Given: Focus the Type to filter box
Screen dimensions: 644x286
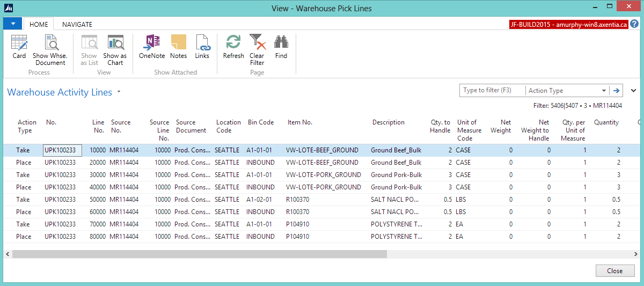Looking at the screenshot, I should click(x=492, y=91).
